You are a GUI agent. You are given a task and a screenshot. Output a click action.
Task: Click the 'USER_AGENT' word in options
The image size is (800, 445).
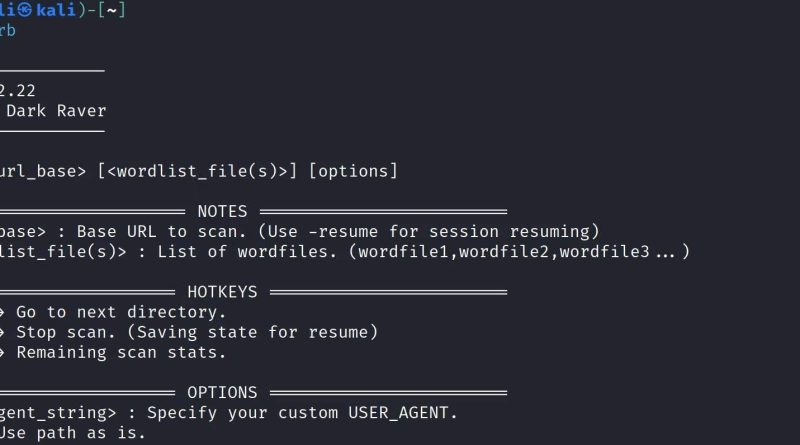398,413
